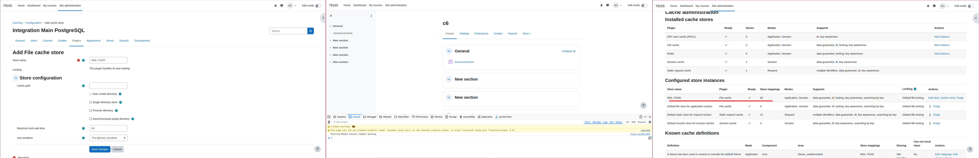Viewport: 980px width, 158px height.
Task: Toggle Edit mode in Cache administration window
Action: [971, 6]
